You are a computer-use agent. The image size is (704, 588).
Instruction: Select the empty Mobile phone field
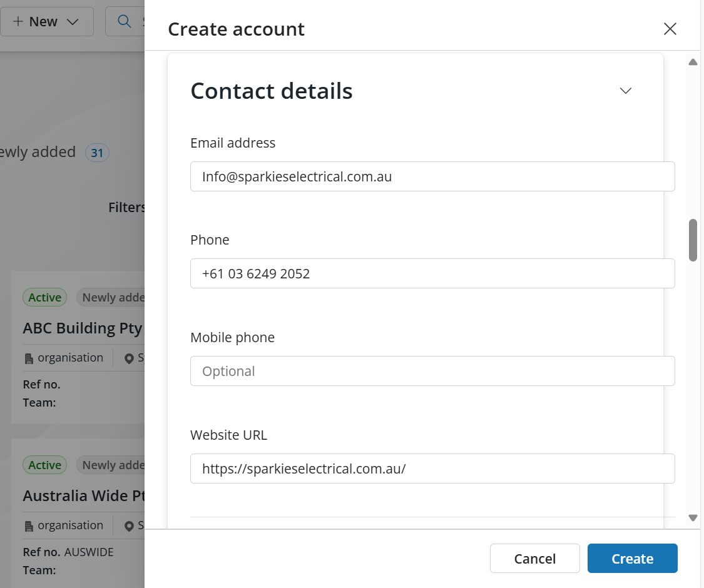[x=432, y=371]
